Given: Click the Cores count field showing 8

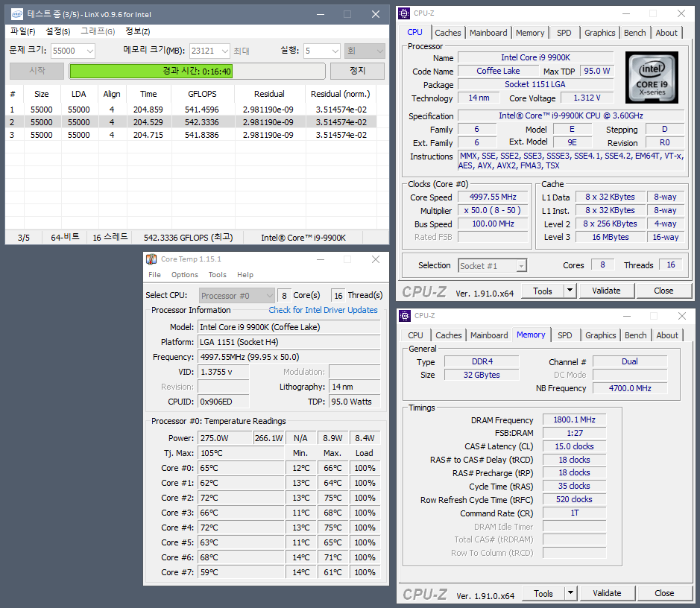Looking at the screenshot, I should click(602, 265).
